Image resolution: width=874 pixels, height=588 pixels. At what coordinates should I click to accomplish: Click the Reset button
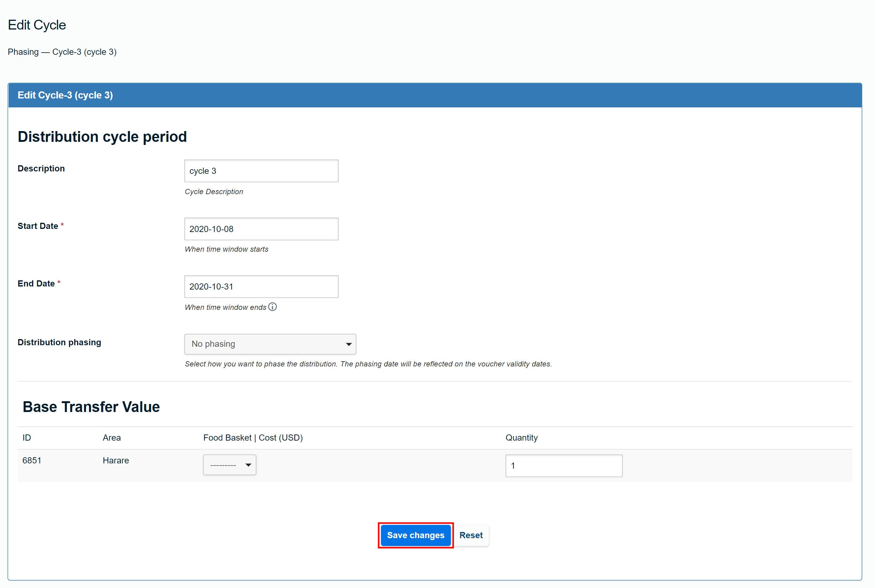tap(471, 535)
